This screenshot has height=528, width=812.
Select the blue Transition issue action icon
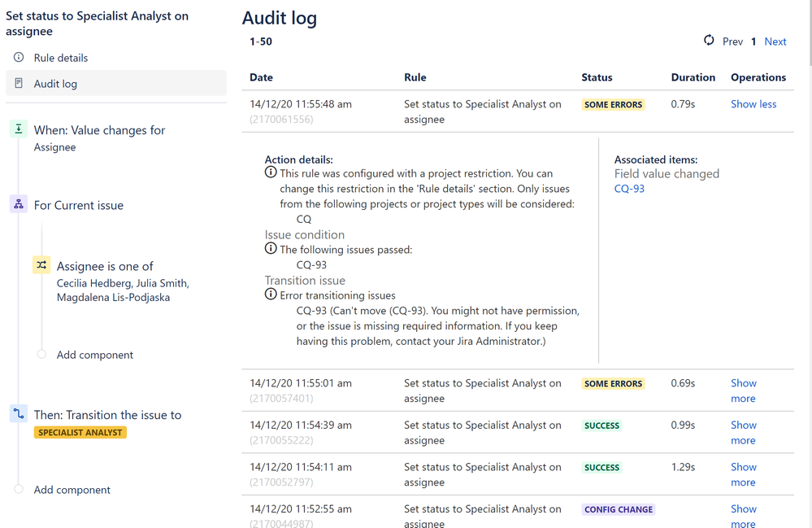coord(19,413)
